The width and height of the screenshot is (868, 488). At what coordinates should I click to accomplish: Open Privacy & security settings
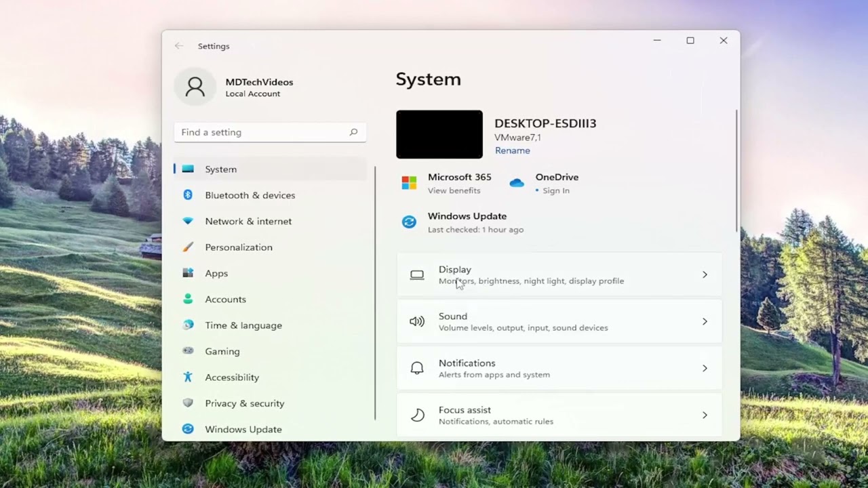coord(270,403)
